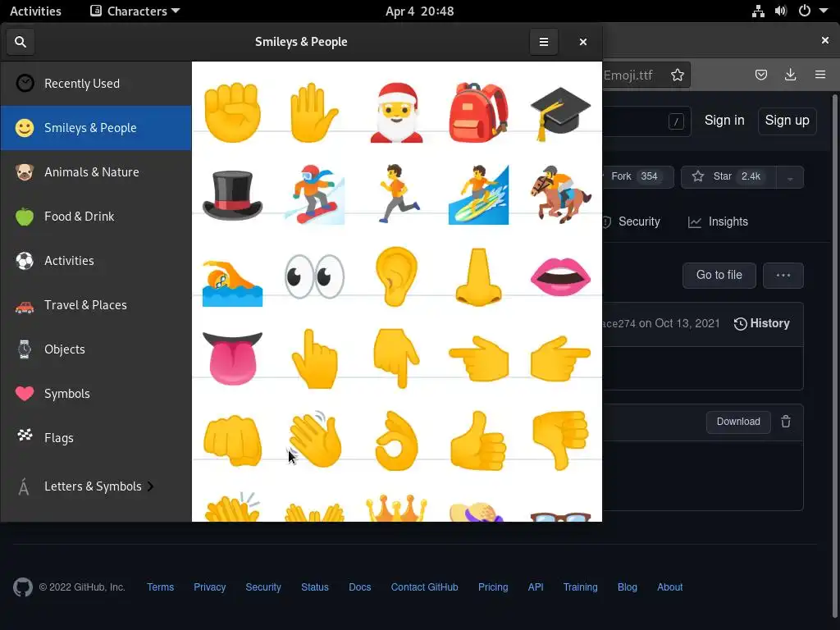The image size is (840, 630).
Task: Choose the index pointing up emoji
Action: pyautogui.click(x=314, y=358)
